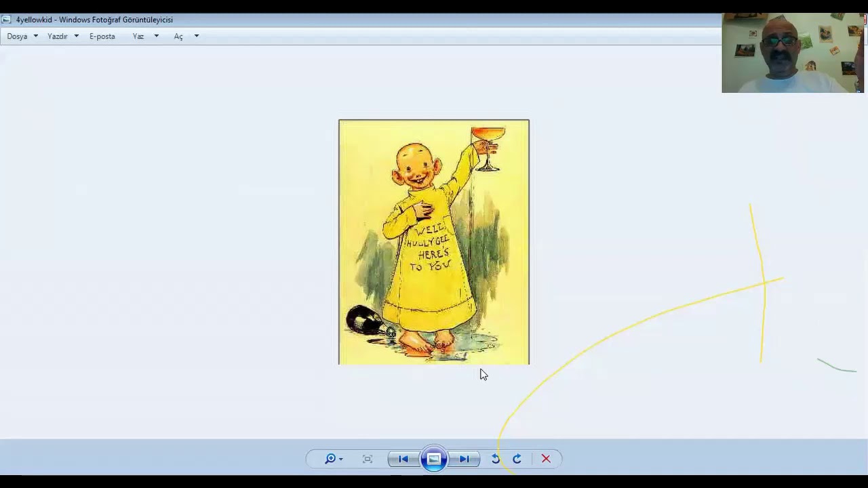Click the Yellow Kid picture

click(x=434, y=242)
